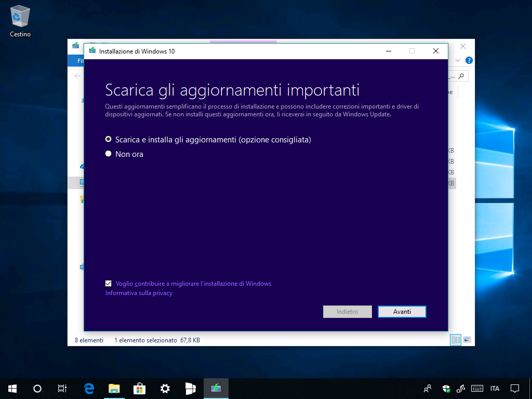Expand the File Explorer ribbon chevron

[x=458, y=60]
